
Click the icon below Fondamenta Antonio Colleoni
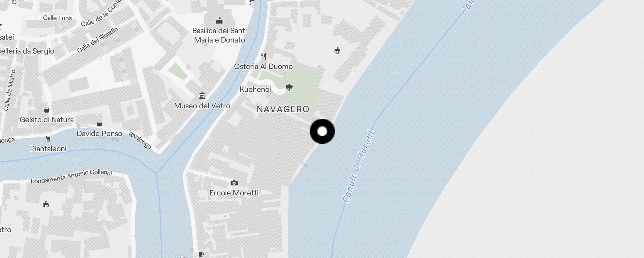point(46,204)
